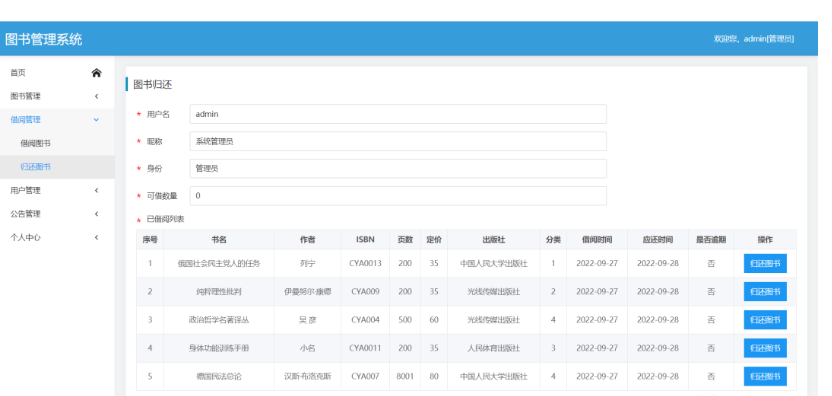Select the book title 纯粹理性批判
Viewport: 832px width, 396px height.
tap(219, 291)
